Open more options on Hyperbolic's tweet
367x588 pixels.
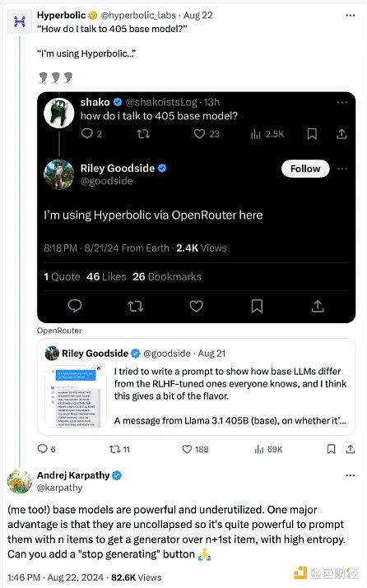[350, 16]
